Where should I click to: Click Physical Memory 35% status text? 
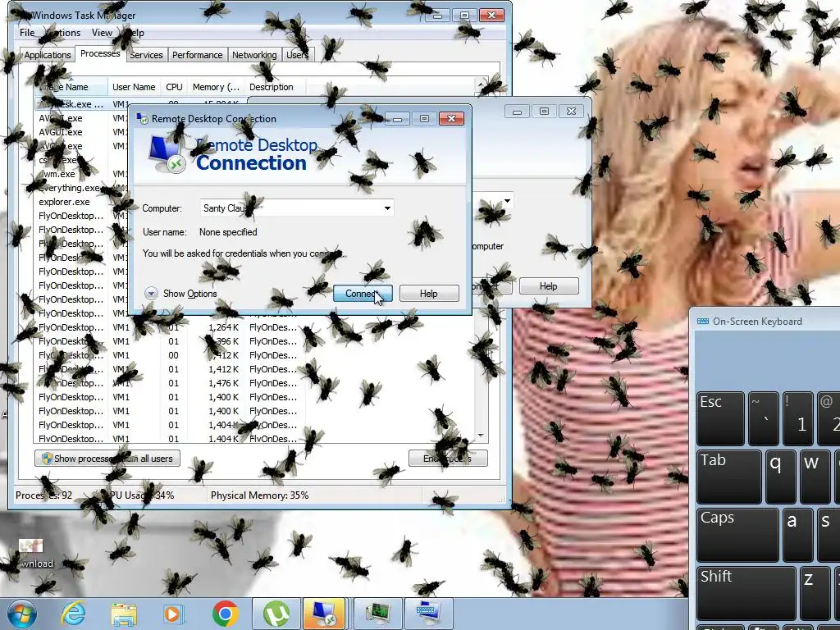[259, 495]
